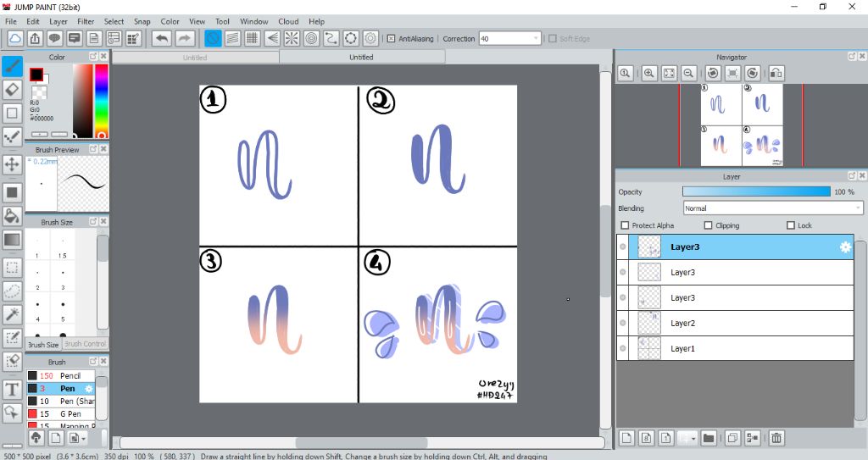This screenshot has height=460, width=868.
Task: Switch to the Brush Size tab
Action: (x=43, y=344)
